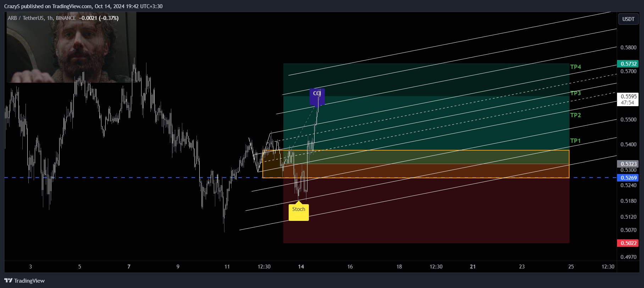Click the -0.0021 (-0.37%) change value
This screenshot has width=644, height=288.
(x=99, y=18)
